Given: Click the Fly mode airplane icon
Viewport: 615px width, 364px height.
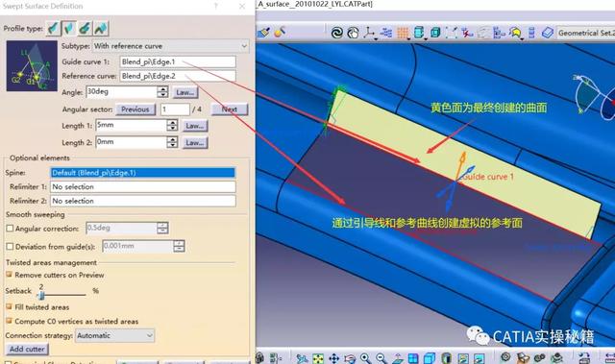Looking at the screenshot, I should click(302, 358).
